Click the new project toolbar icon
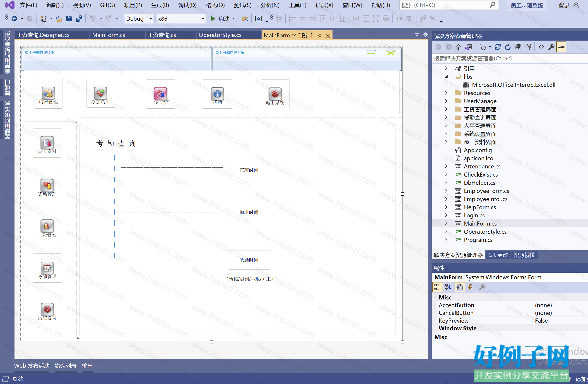The height and width of the screenshot is (384, 588). coord(44,19)
